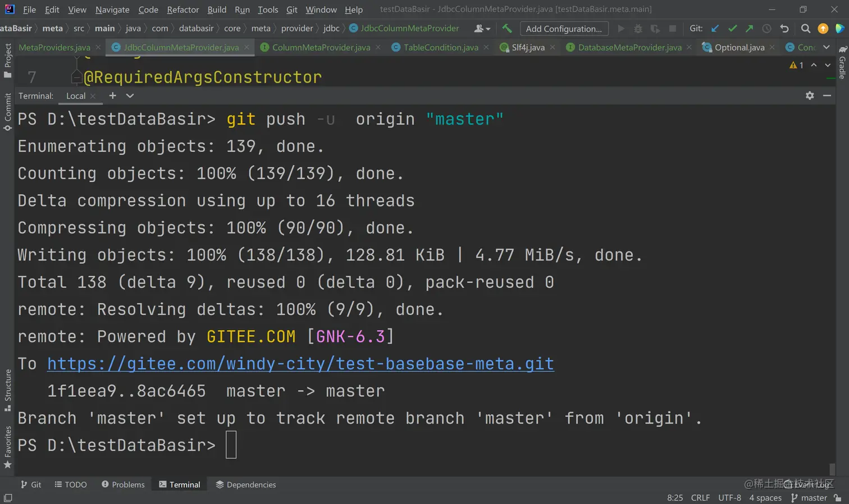
Task: Toggle read-only lock icon in status bar
Action: click(838, 498)
